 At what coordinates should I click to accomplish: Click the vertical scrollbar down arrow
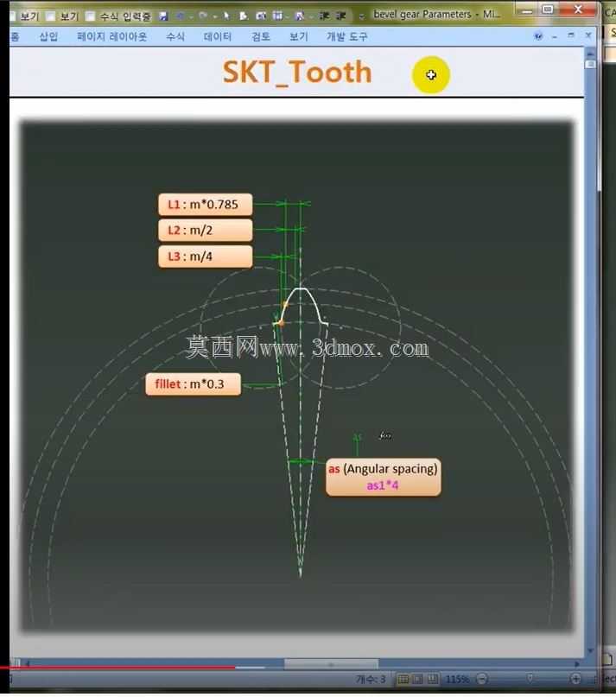(x=590, y=651)
